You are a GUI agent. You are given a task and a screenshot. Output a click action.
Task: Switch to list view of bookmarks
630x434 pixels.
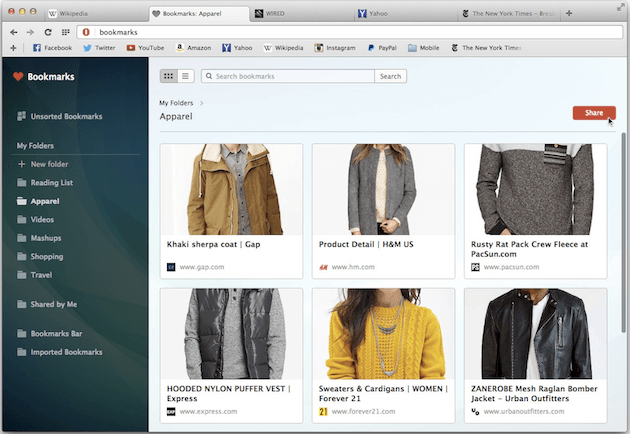[186, 76]
